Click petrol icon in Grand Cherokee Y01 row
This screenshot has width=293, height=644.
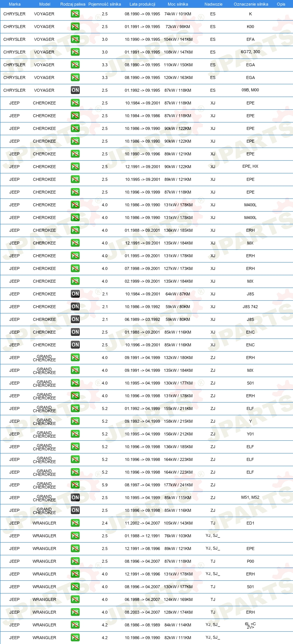click(x=75, y=434)
